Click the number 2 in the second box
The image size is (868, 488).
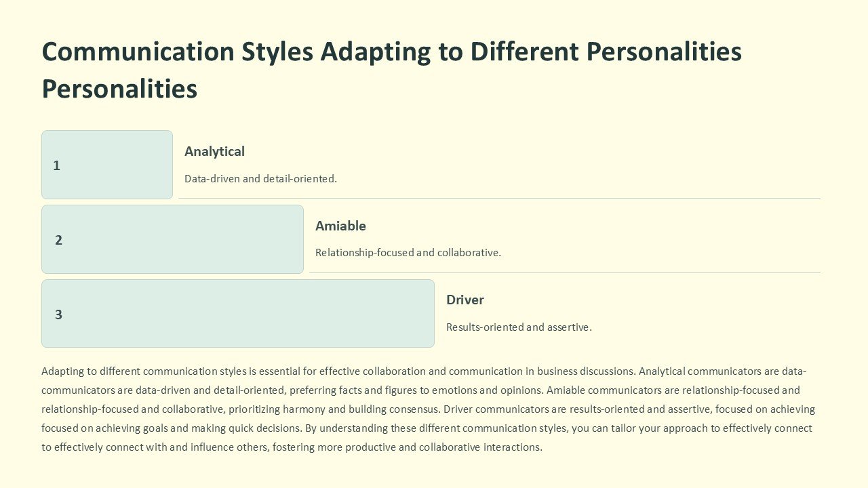tap(58, 240)
